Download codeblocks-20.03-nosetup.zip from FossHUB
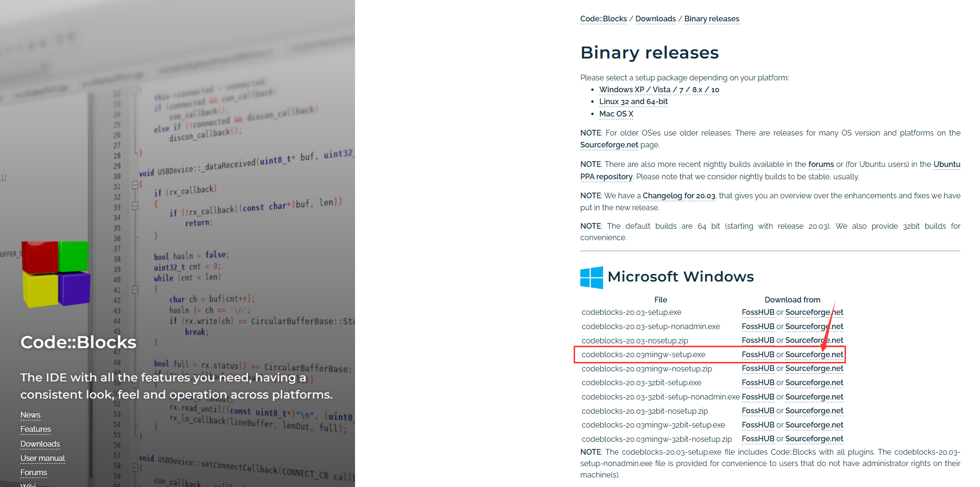Screen dimensions: 980x487 pyautogui.click(x=758, y=340)
